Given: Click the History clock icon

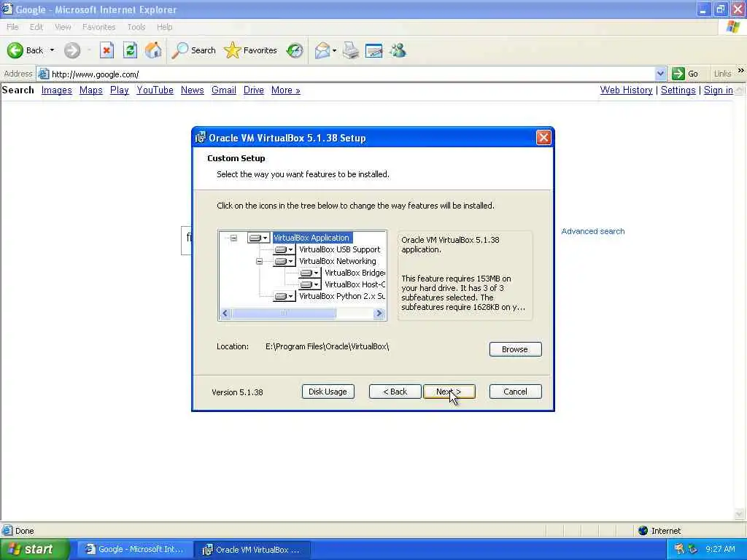Looking at the screenshot, I should (295, 50).
